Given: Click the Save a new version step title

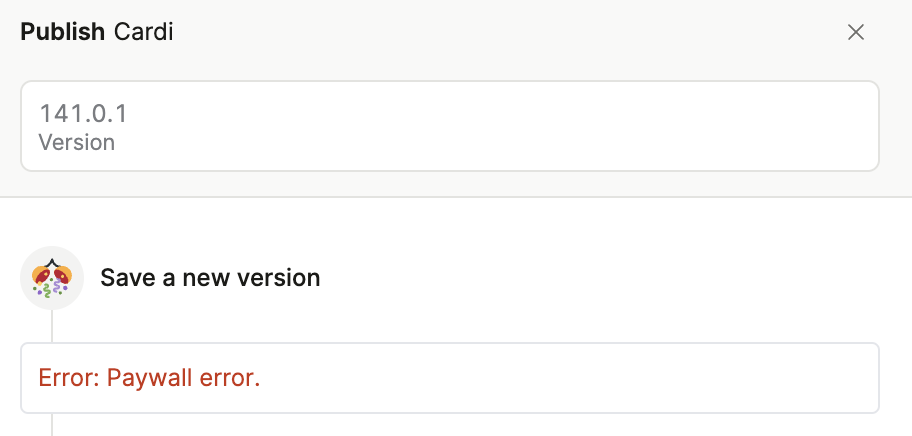Looking at the screenshot, I should (x=210, y=277).
